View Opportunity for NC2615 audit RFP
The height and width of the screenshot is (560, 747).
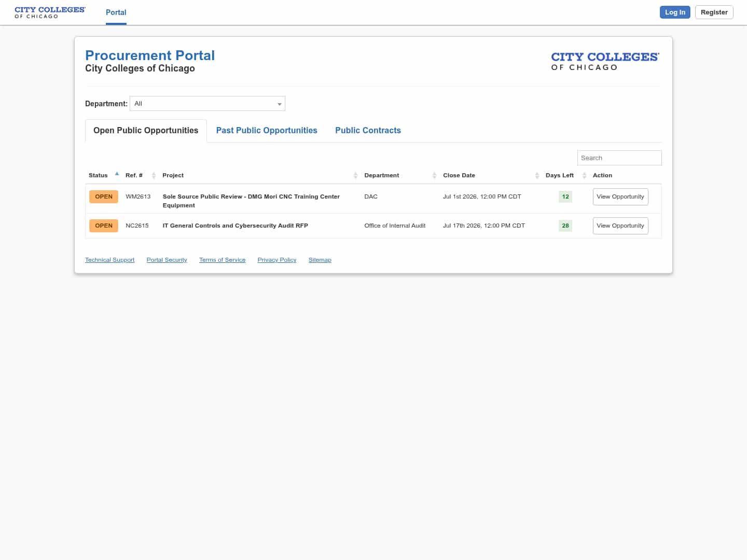[x=620, y=226]
